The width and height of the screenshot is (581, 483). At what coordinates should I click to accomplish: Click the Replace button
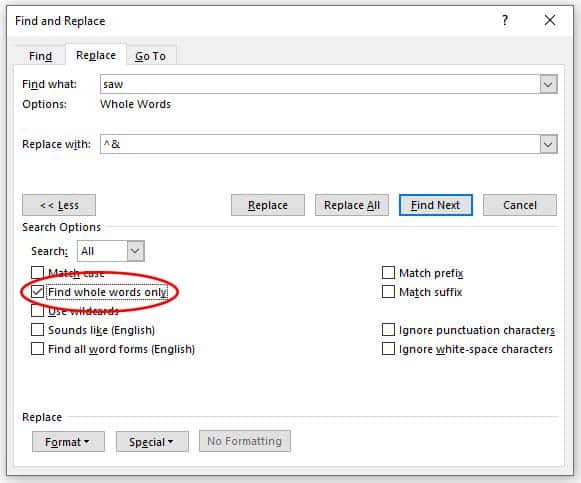point(268,205)
